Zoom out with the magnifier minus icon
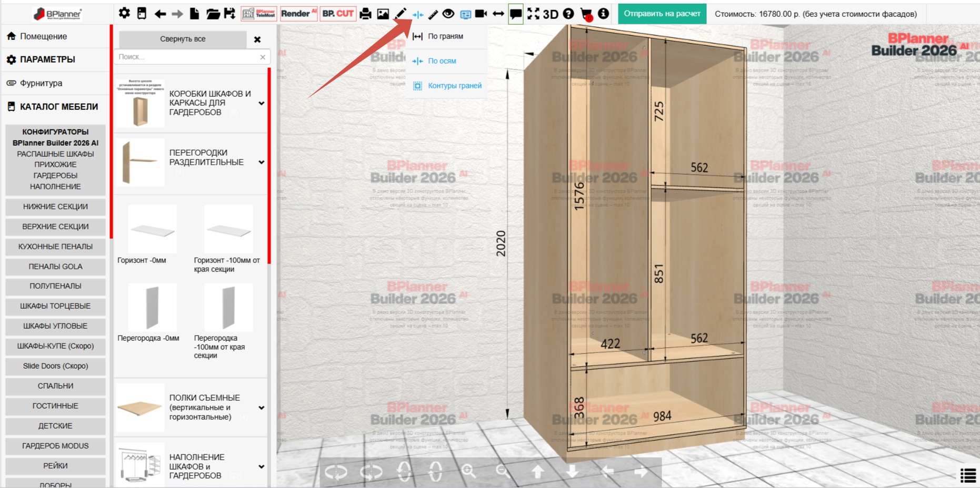This screenshot has width=980, height=488. coord(503,471)
